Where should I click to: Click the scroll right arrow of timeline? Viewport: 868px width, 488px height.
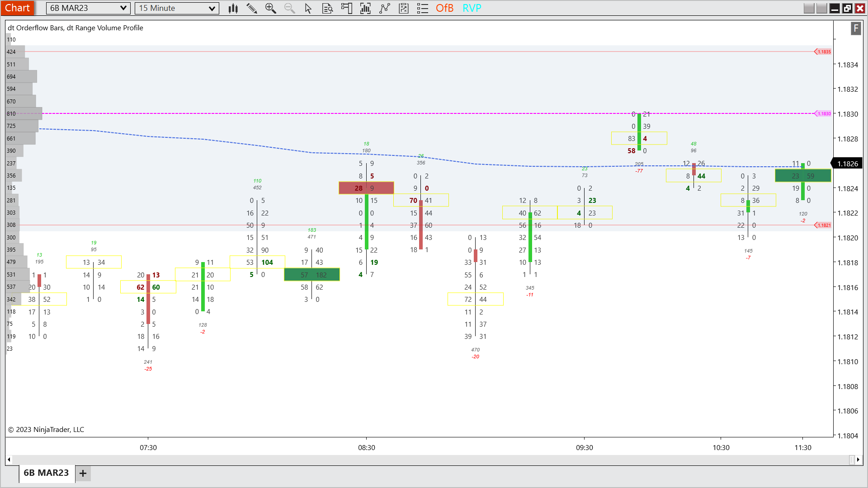858,460
